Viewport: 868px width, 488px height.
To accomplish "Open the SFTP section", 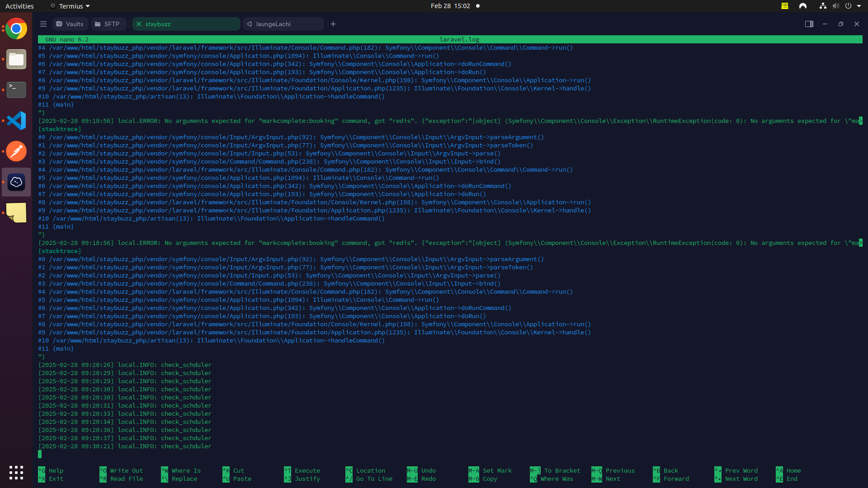I will [x=108, y=24].
